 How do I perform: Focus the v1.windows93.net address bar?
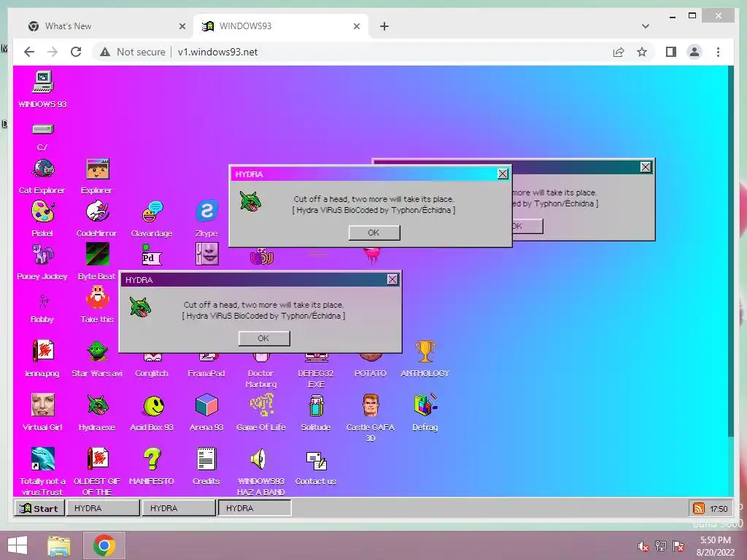point(217,52)
